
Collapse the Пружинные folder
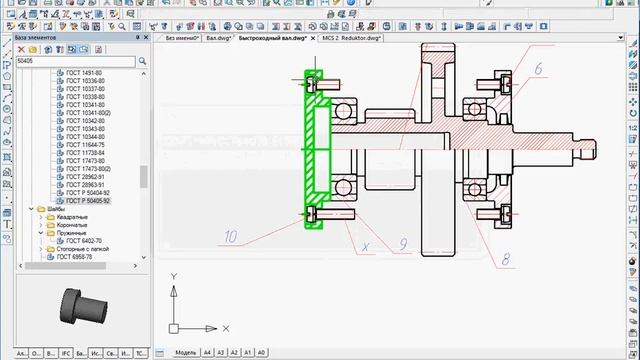41,233
